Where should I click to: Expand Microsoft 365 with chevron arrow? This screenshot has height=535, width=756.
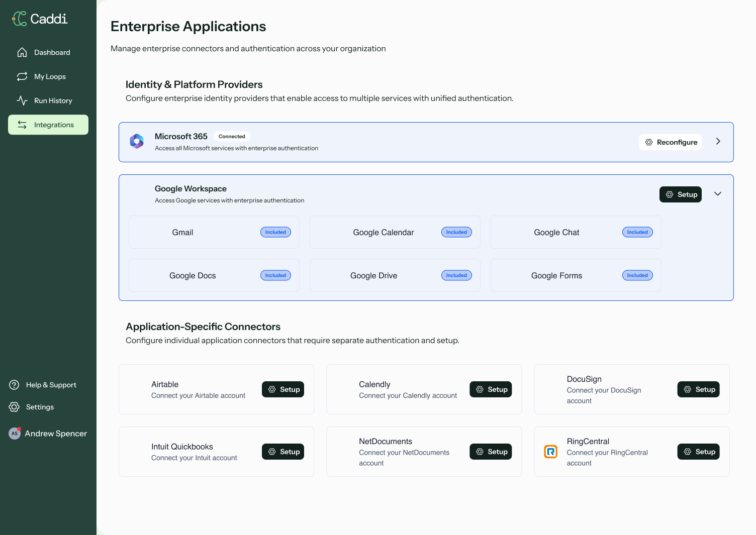(x=718, y=142)
